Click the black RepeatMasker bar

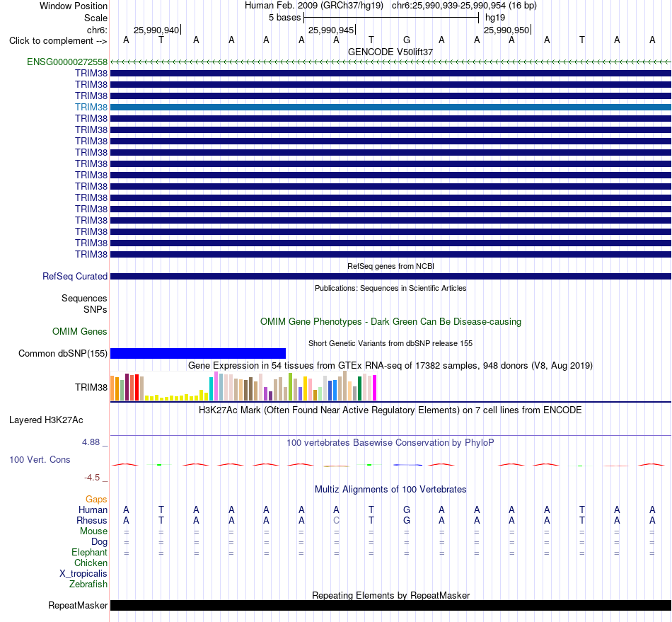point(390,605)
